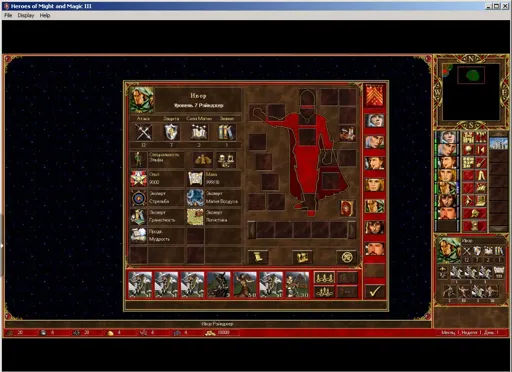
Task: Click town list scroll-up arrow
Action: (499, 134)
